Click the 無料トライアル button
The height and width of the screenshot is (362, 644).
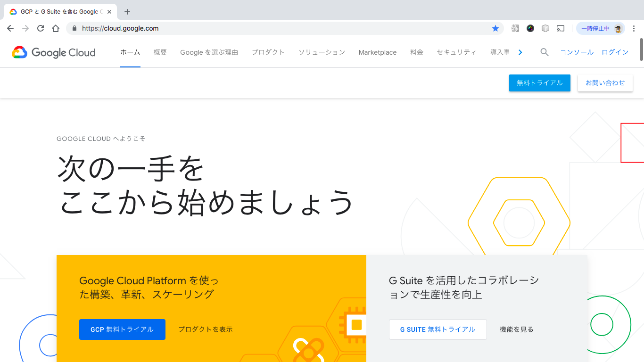click(x=539, y=82)
